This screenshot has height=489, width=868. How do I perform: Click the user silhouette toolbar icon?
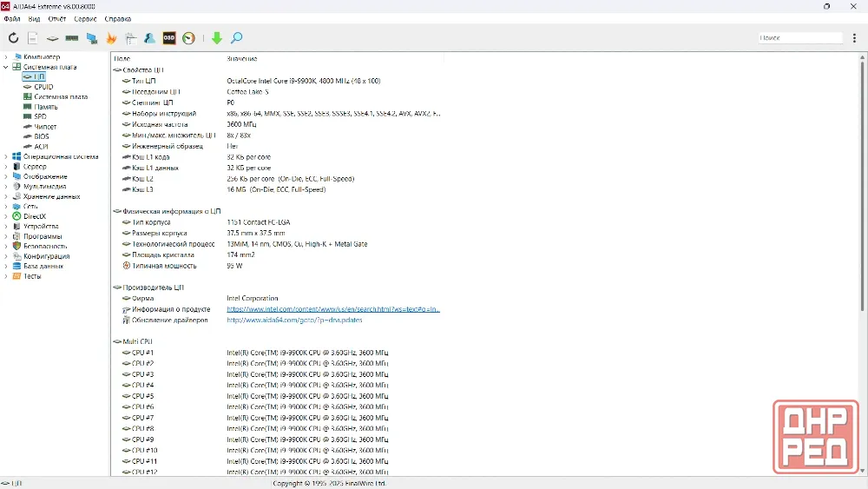click(x=149, y=37)
